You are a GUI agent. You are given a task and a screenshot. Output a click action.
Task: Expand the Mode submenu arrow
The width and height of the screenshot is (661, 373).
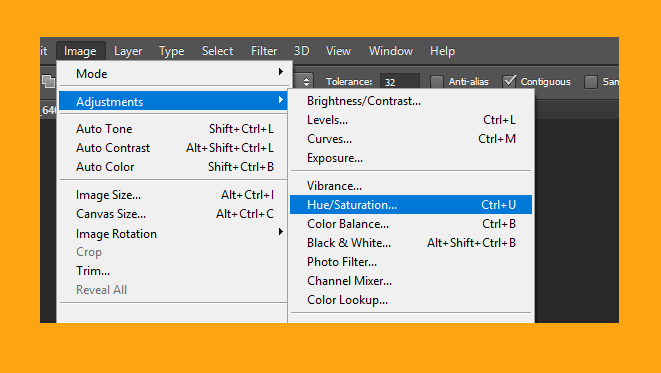coord(281,72)
